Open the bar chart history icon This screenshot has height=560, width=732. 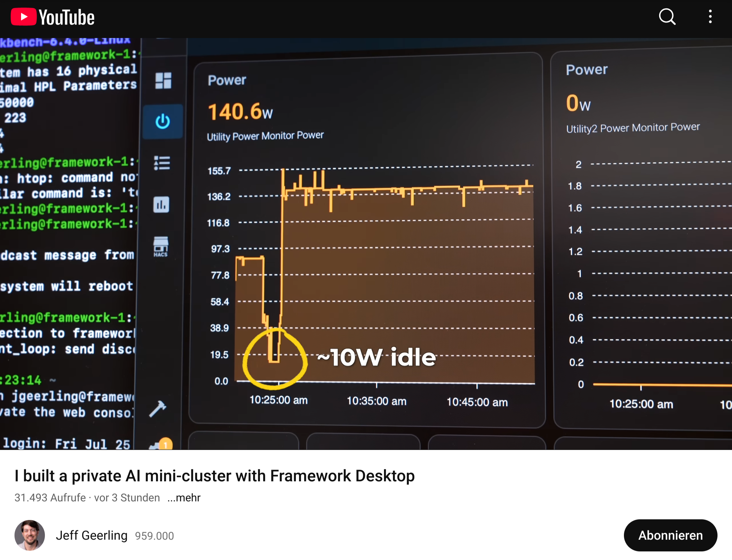pyautogui.click(x=161, y=204)
